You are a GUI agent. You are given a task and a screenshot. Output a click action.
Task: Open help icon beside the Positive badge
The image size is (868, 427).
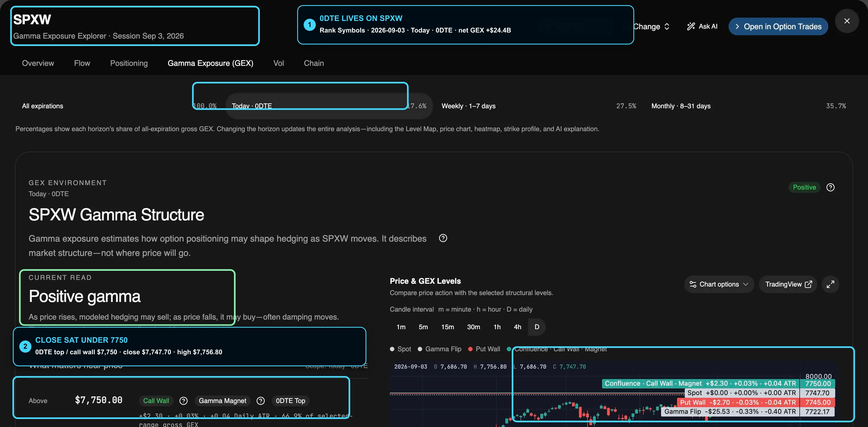(830, 187)
